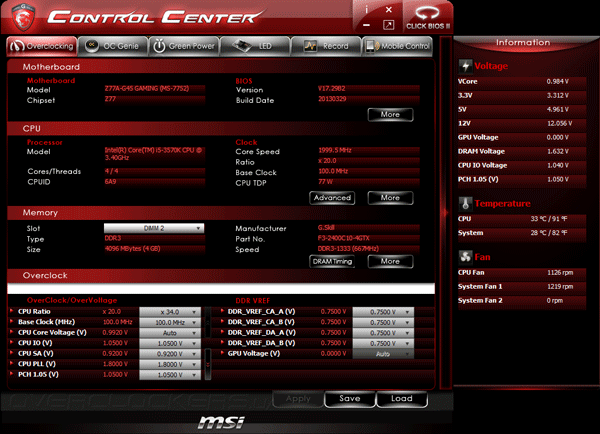Viewport: 600px width, 434px height.
Task: Click the Voltage lightning bolt icon
Action: pyautogui.click(x=465, y=66)
